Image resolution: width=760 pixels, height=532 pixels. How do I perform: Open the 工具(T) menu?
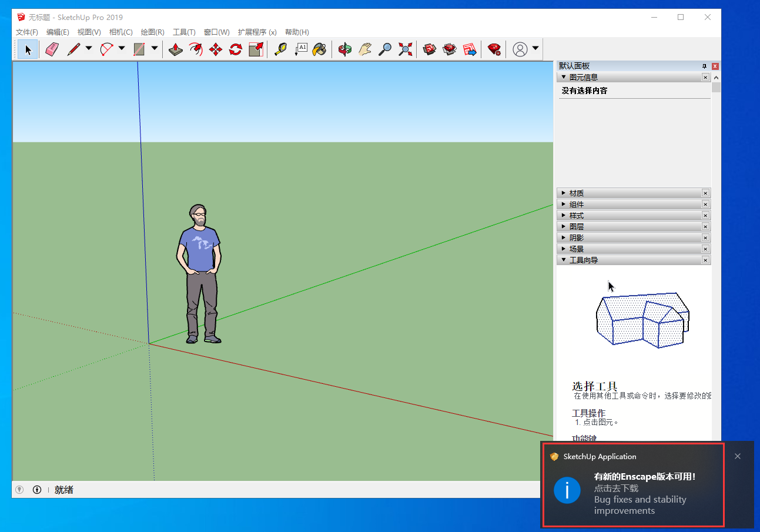point(184,32)
